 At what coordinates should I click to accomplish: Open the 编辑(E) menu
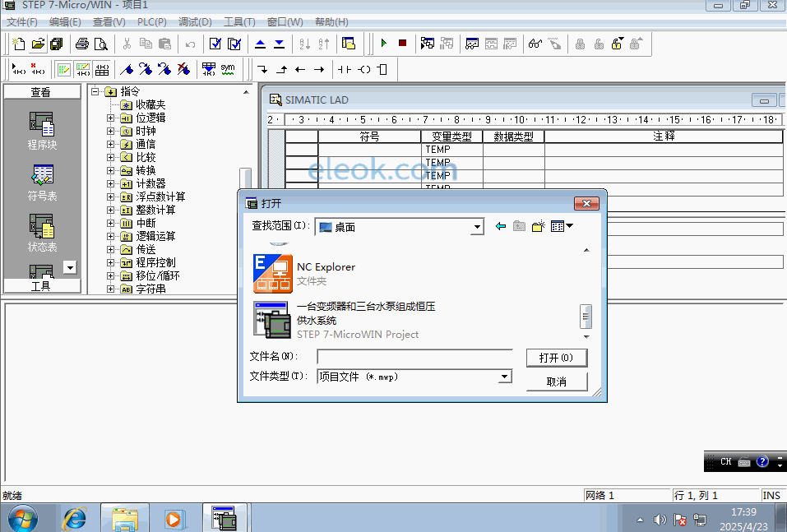tap(65, 22)
